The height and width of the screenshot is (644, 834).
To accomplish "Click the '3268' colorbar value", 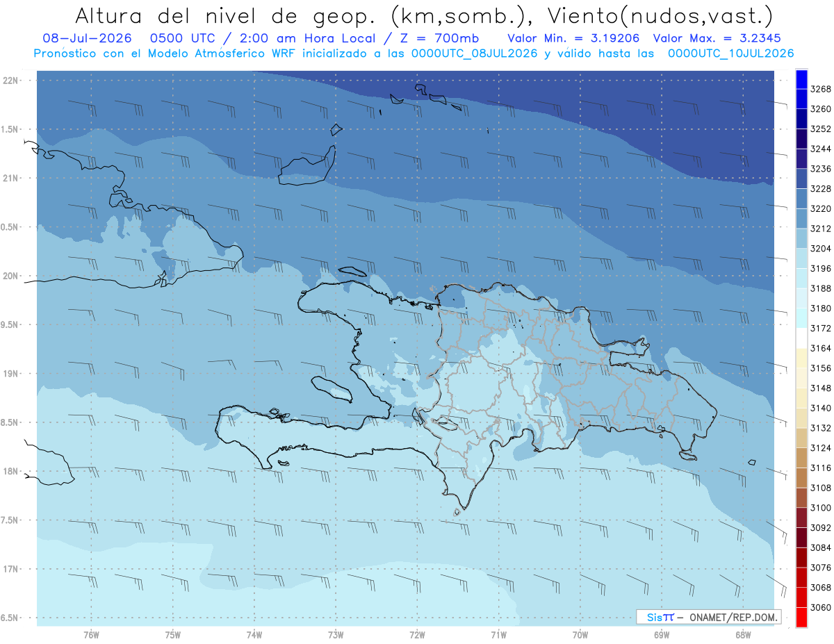I will pyautogui.click(x=821, y=89).
